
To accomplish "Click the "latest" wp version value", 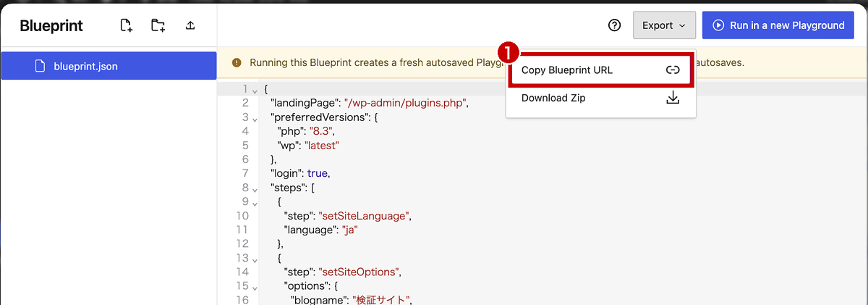I will 322,145.
